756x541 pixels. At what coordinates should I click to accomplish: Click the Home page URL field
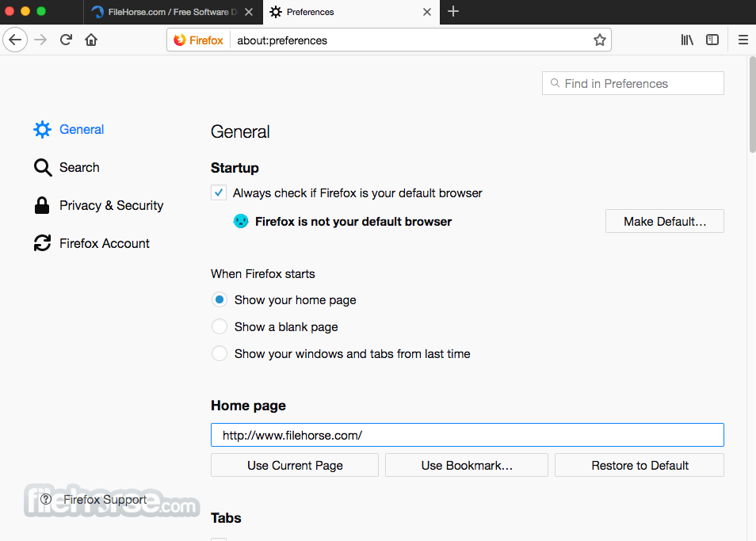pos(468,435)
